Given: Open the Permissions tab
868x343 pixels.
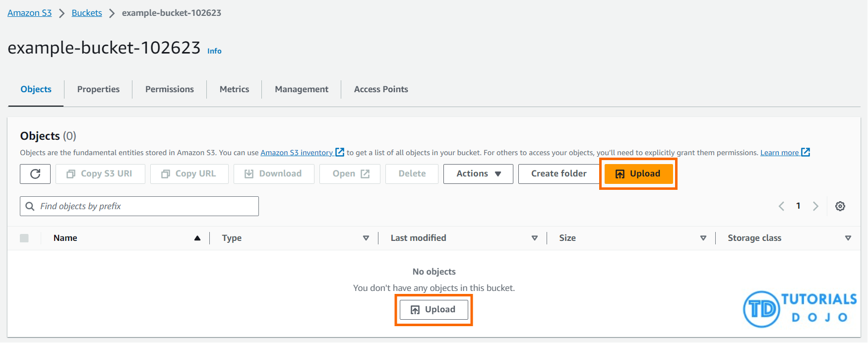Looking at the screenshot, I should pos(170,89).
